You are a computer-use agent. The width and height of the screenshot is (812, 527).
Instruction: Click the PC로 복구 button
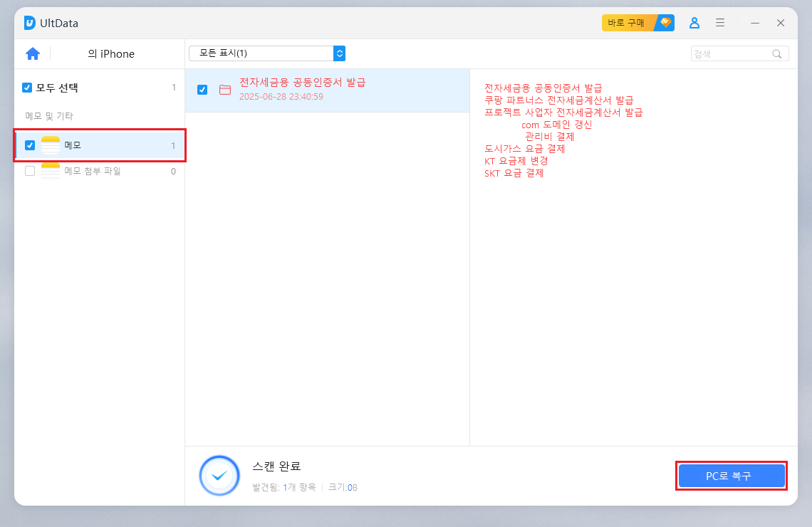click(x=732, y=475)
